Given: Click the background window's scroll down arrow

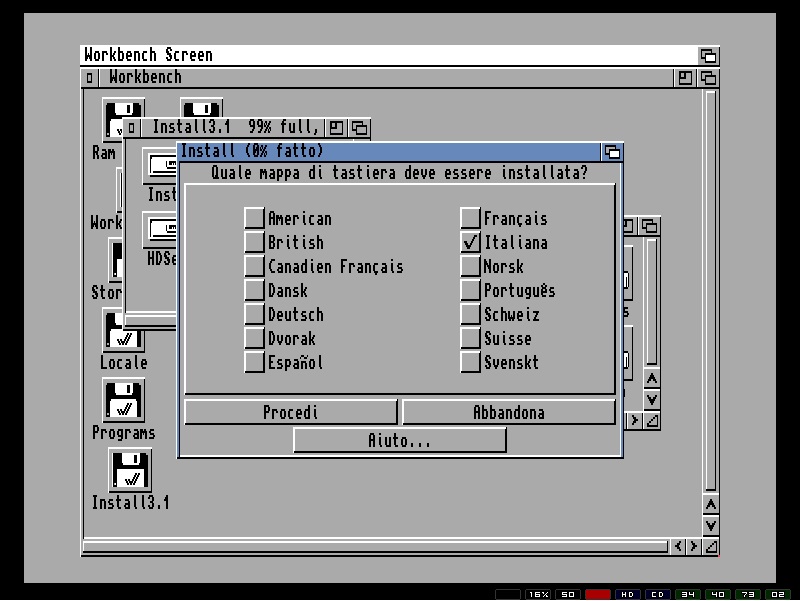Looking at the screenshot, I should (x=652, y=399).
